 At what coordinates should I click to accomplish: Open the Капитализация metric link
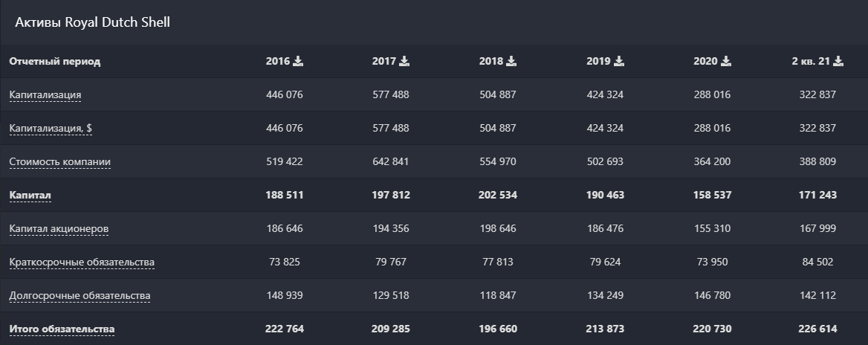click(45, 94)
